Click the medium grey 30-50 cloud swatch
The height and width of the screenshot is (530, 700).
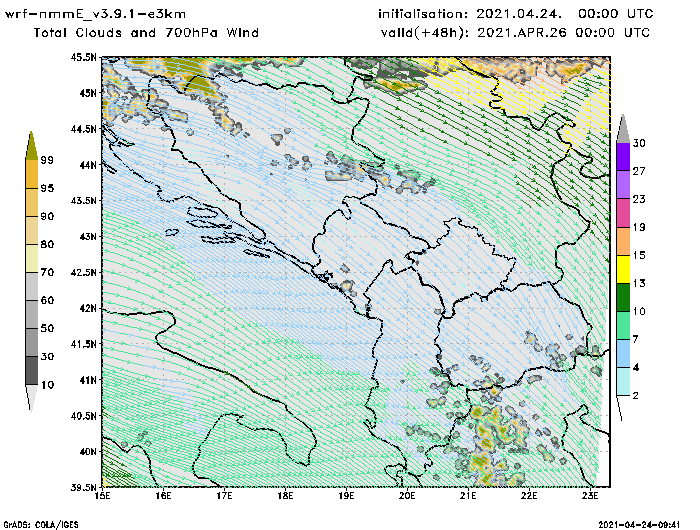(32, 342)
